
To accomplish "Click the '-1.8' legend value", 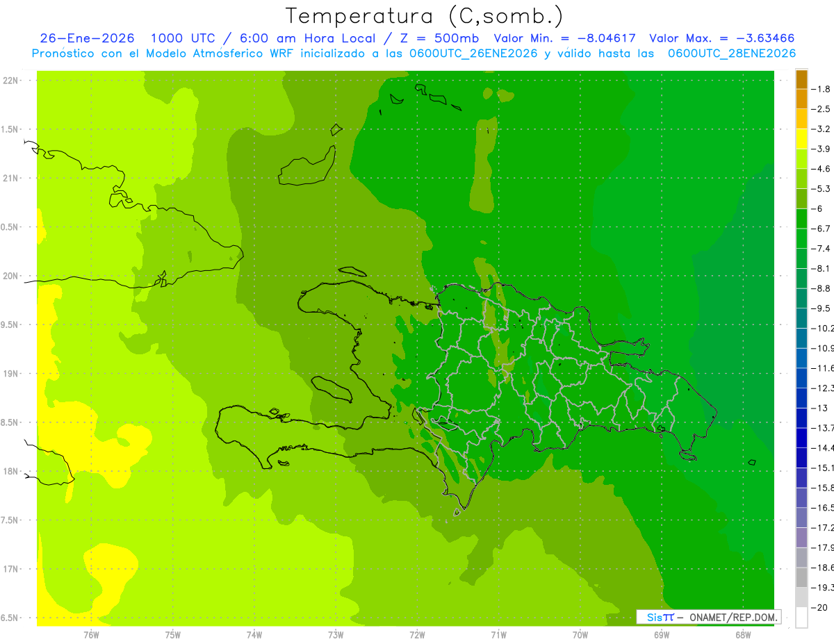I will click(x=821, y=89).
